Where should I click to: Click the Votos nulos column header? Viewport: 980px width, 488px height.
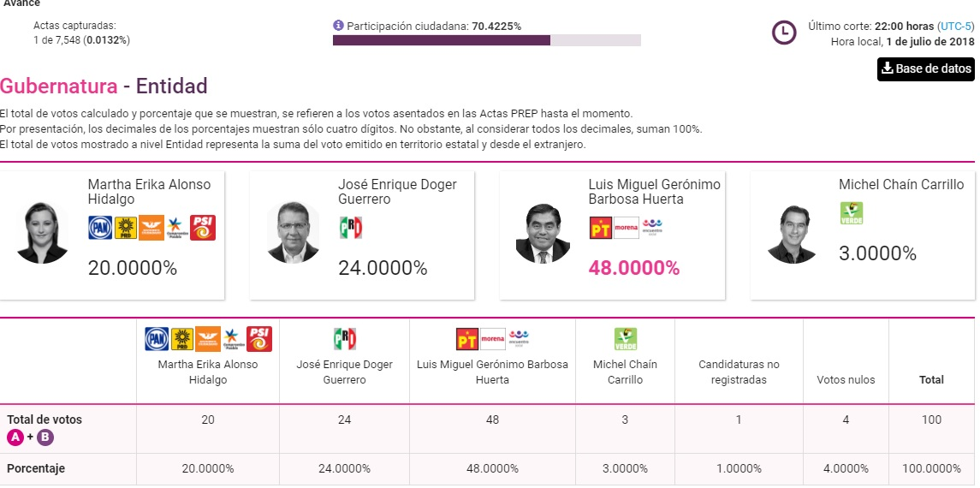point(846,379)
